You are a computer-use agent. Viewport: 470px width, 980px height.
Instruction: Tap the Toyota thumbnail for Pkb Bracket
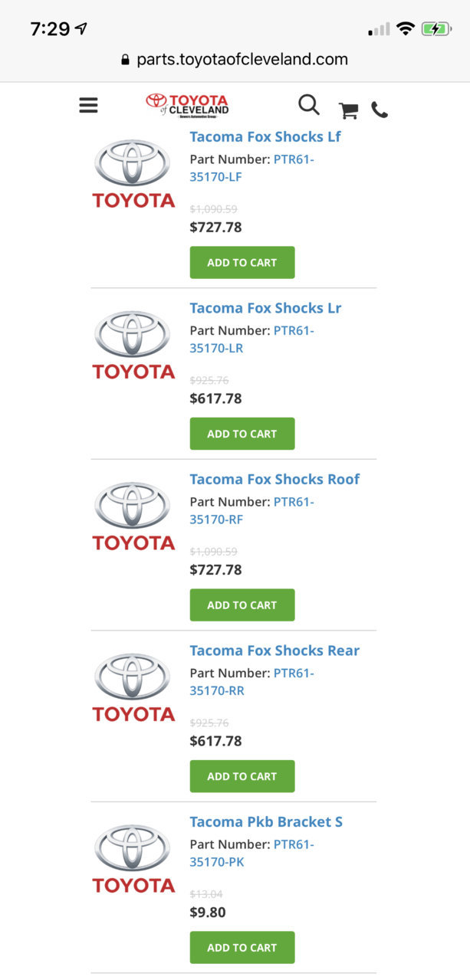point(133,858)
